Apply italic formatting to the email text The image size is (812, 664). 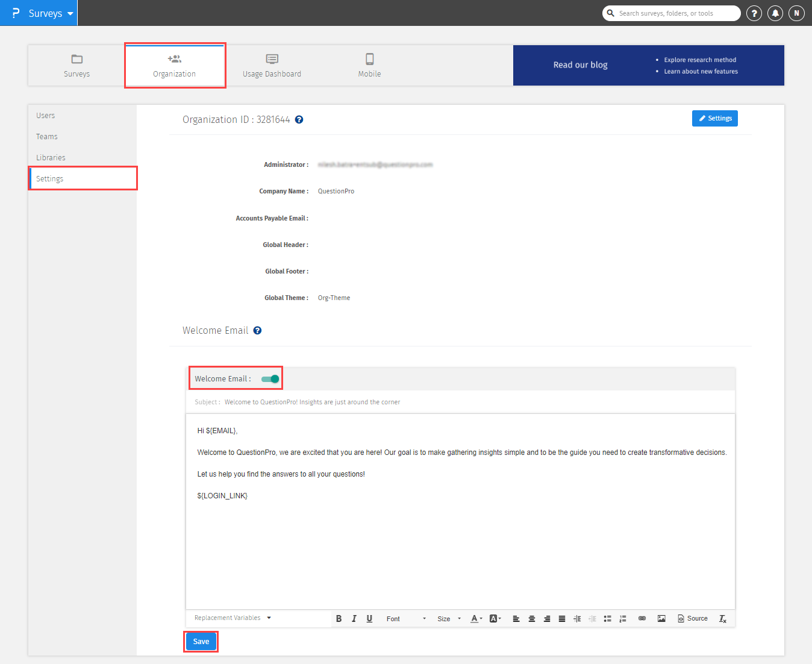[x=354, y=618]
